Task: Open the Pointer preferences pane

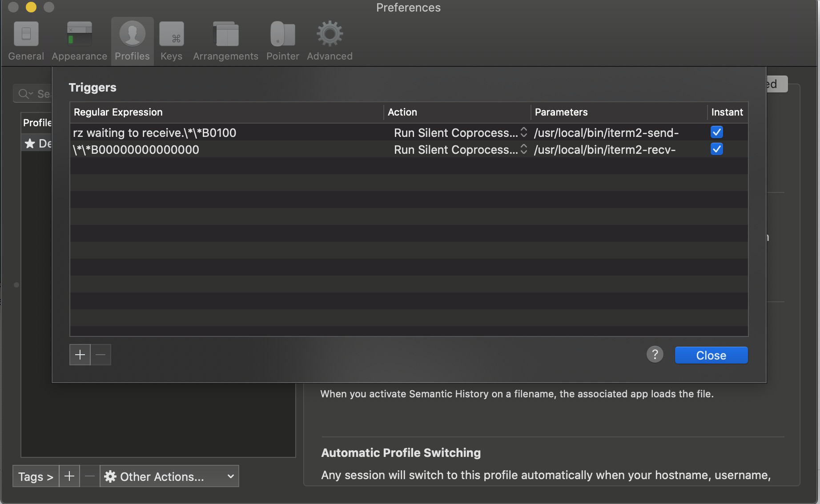Action: (282, 41)
